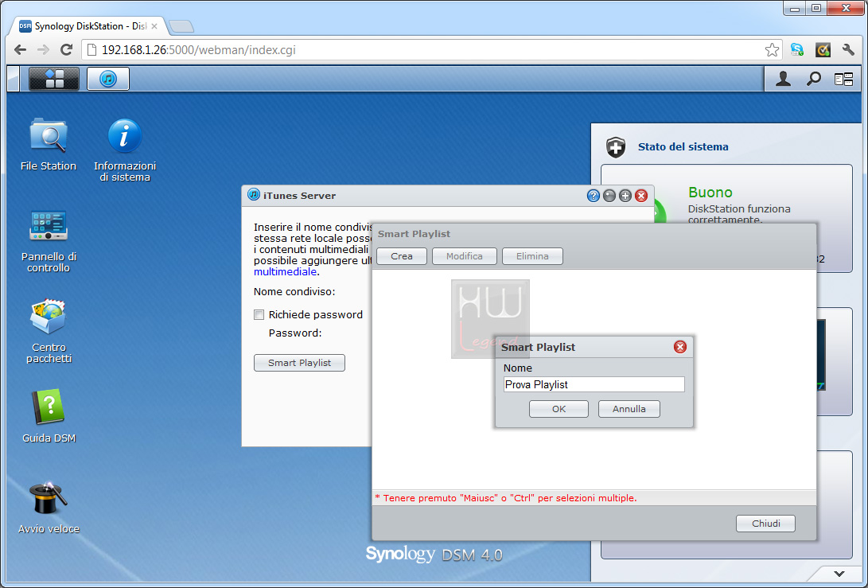This screenshot has width=868, height=588.
Task: Click the iTunes Server help icon
Action: tap(594, 196)
